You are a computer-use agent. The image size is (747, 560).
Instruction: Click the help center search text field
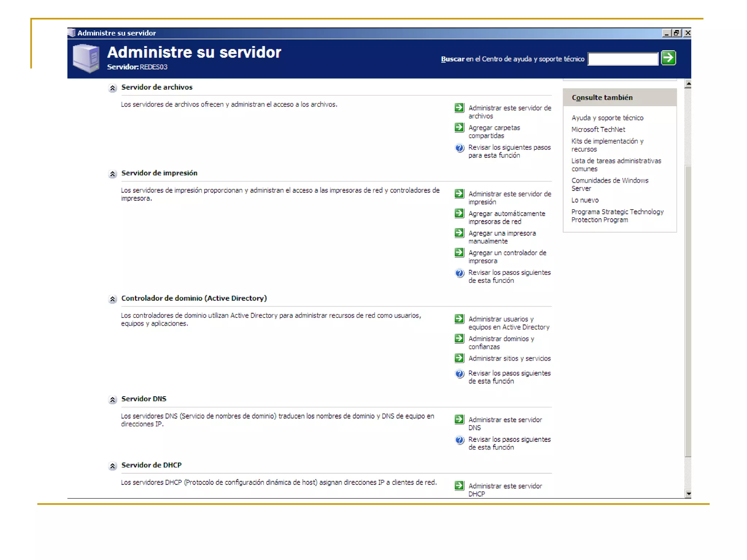coord(623,59)
